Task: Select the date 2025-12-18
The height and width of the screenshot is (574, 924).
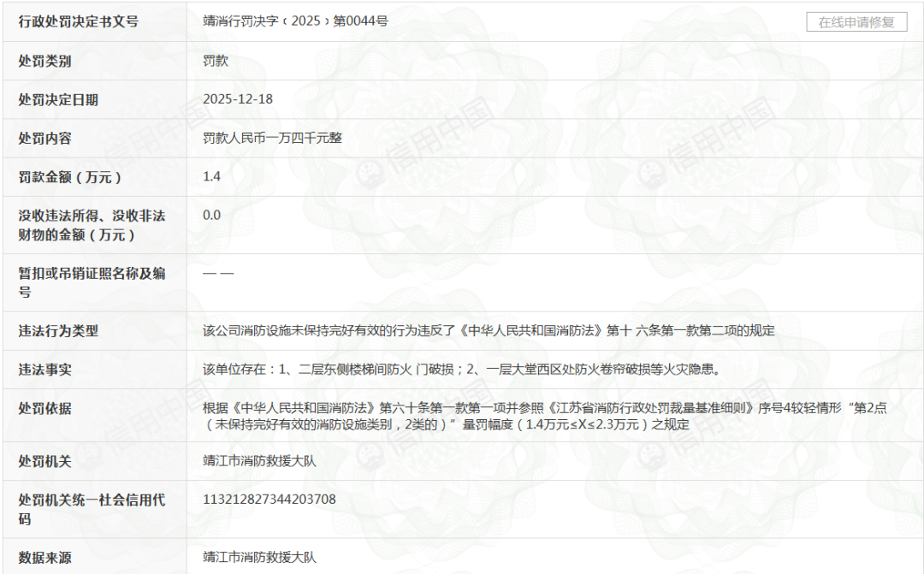Action: 238,99
